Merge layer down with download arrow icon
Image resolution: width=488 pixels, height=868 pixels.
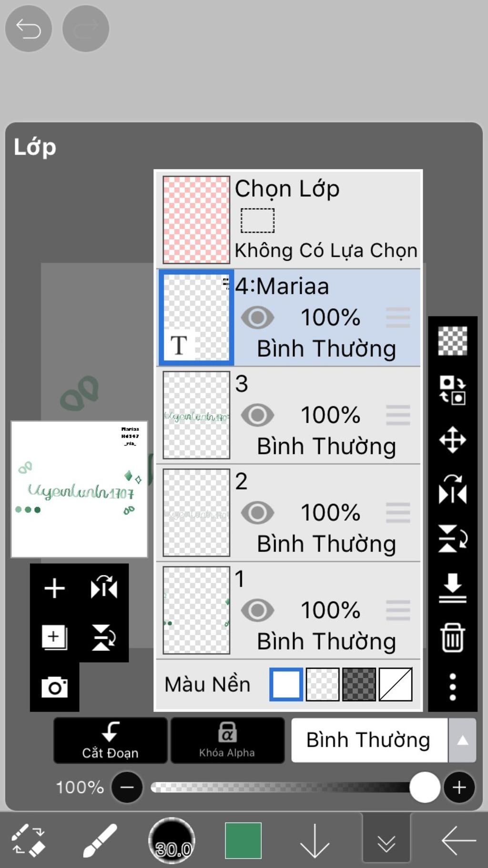452,588
